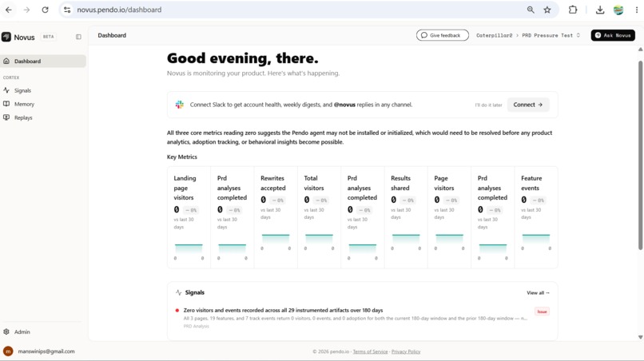Viewport: 644px width, 361px height.
Task: Open Feature events metric card
Action: pos(536,218)
